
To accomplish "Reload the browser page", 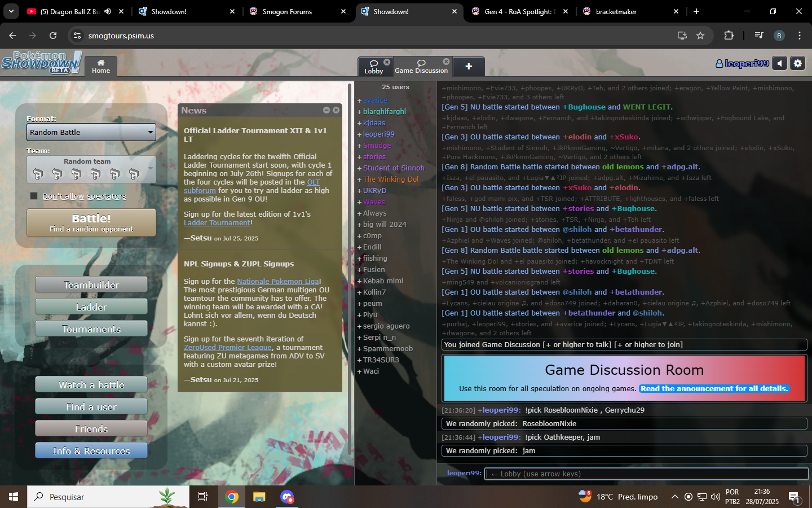I will click(x=53, y=36).
